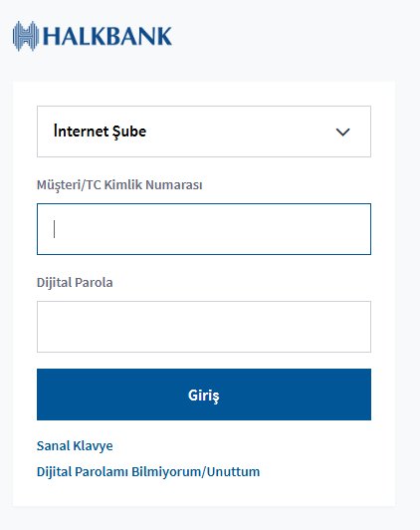The width and height of the screenshot is (420, 530).
Task: Click the blinking text cursor in customer field
Action: click(x=54, y=229)
